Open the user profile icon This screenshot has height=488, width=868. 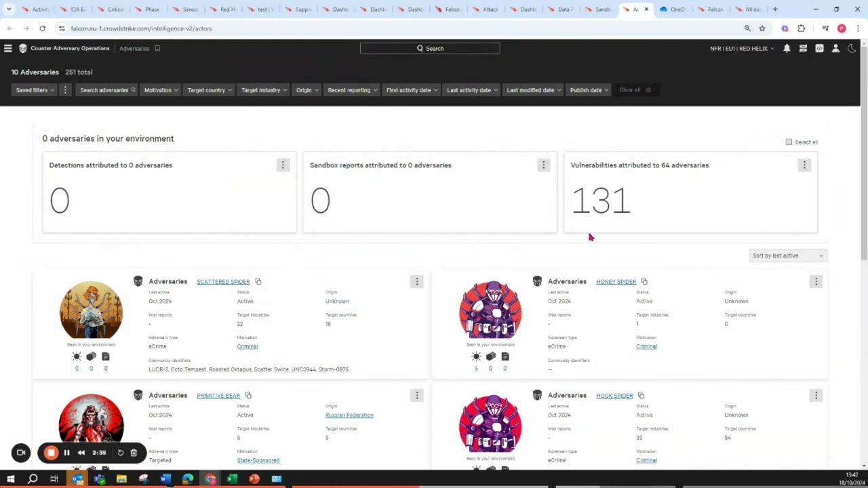[x=835, y=48]
